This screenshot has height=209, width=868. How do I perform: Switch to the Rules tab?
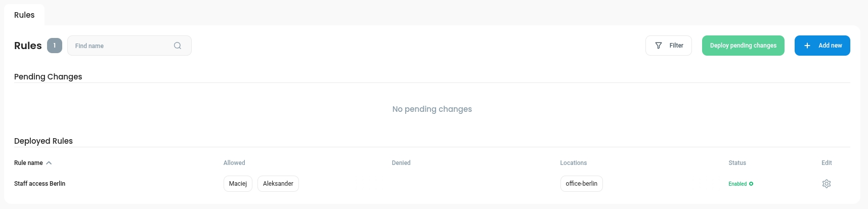24,15
